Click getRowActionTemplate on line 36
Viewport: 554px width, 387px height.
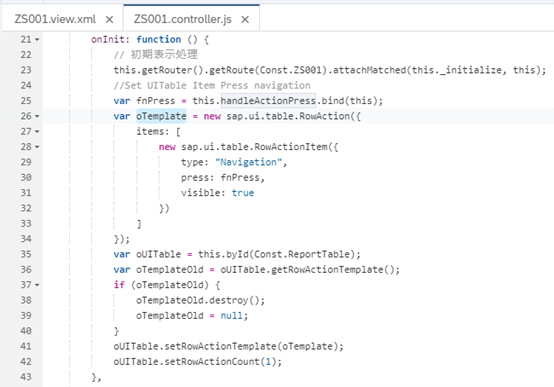click(x=327, y=270)
